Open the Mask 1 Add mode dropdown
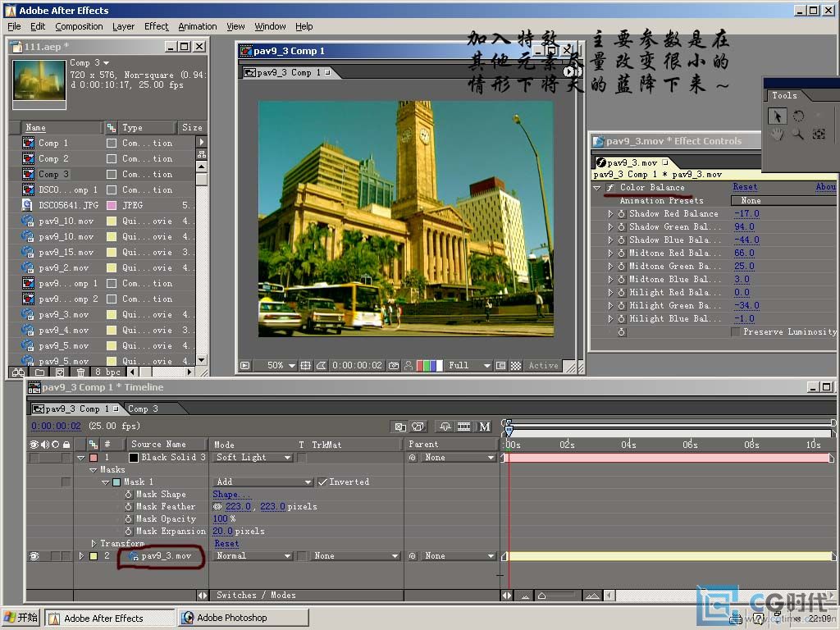This screenshot has width=840, height=630. (x=263, y=482)
